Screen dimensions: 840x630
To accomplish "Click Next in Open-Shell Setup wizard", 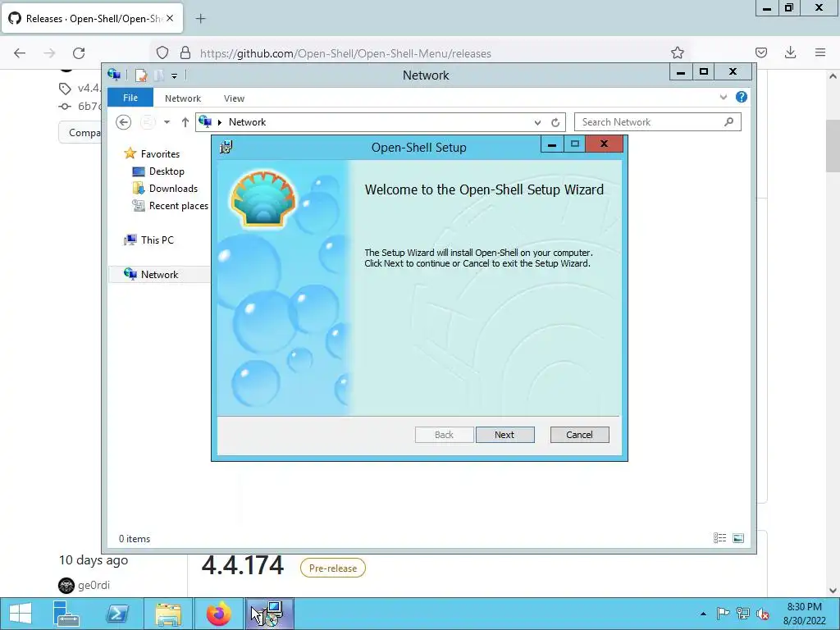I will coord(504,435).
